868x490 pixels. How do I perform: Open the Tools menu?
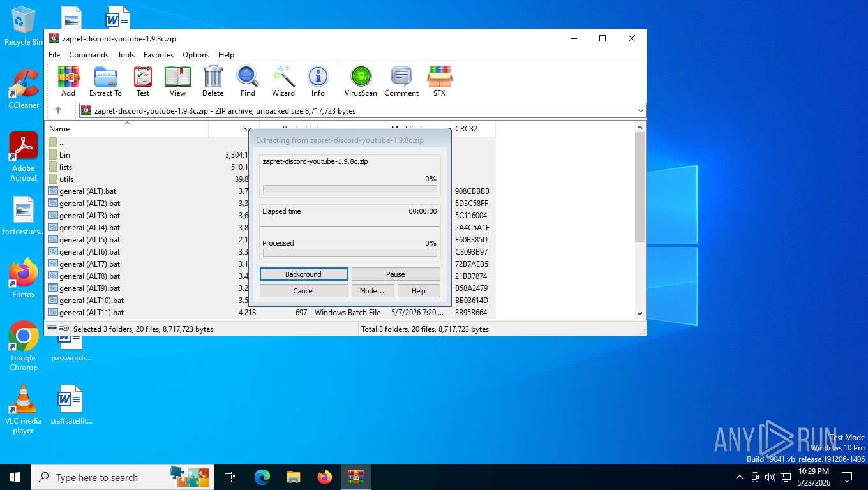[x=126, y=55]
